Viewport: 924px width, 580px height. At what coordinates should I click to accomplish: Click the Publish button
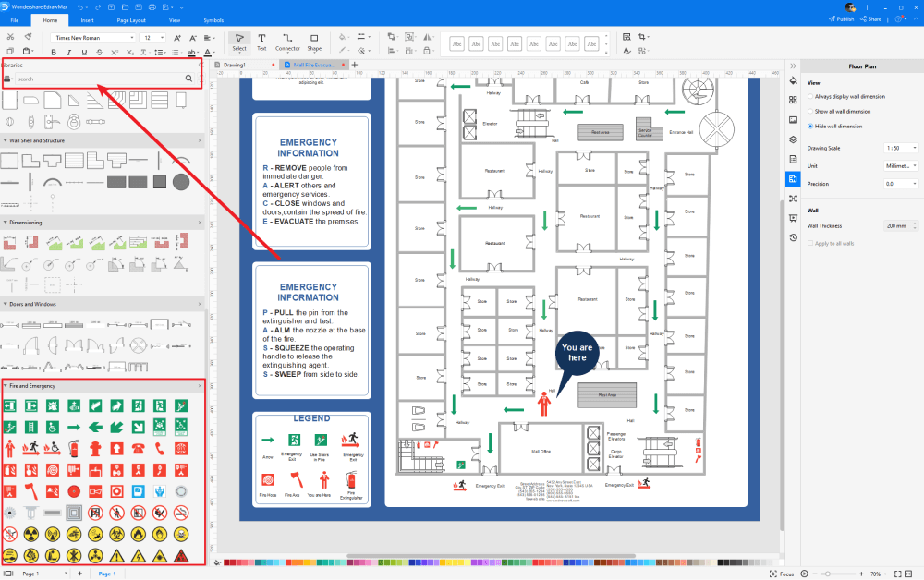coord(842,18)
